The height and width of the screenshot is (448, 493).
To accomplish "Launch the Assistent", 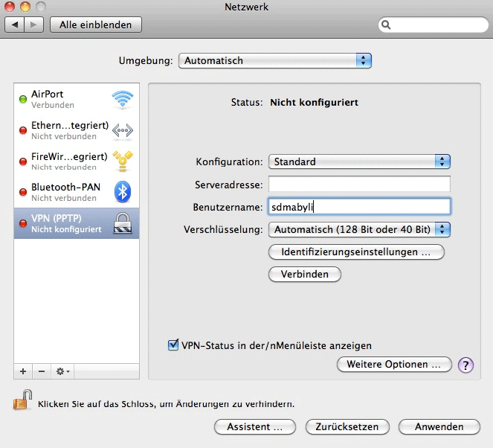I will (x=254, y=426).
